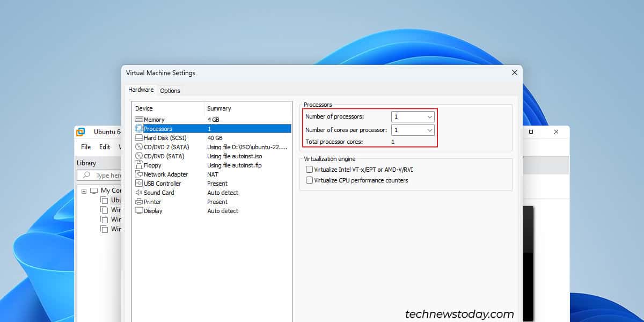The width and height of the screenshot is (644, 322).
Task: Click the Ubuntu ISO path summary text
Action: point(247,147)
